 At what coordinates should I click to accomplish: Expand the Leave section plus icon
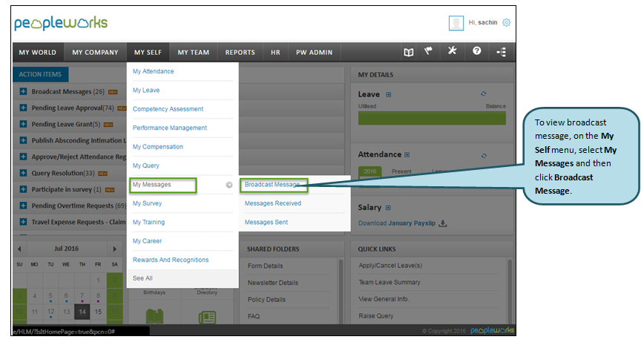tap(389, 94)
